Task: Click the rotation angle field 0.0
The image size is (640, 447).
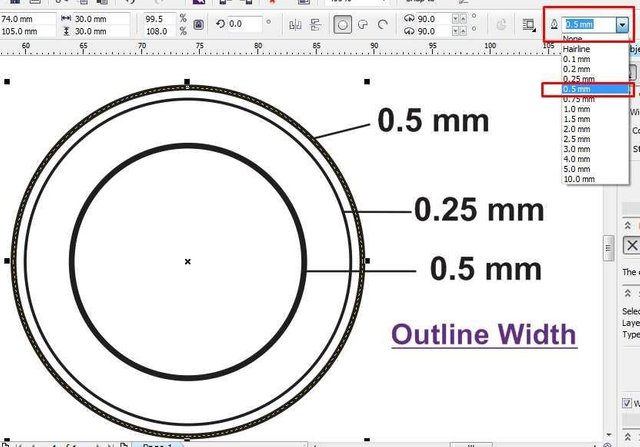Action: (244, 24)
